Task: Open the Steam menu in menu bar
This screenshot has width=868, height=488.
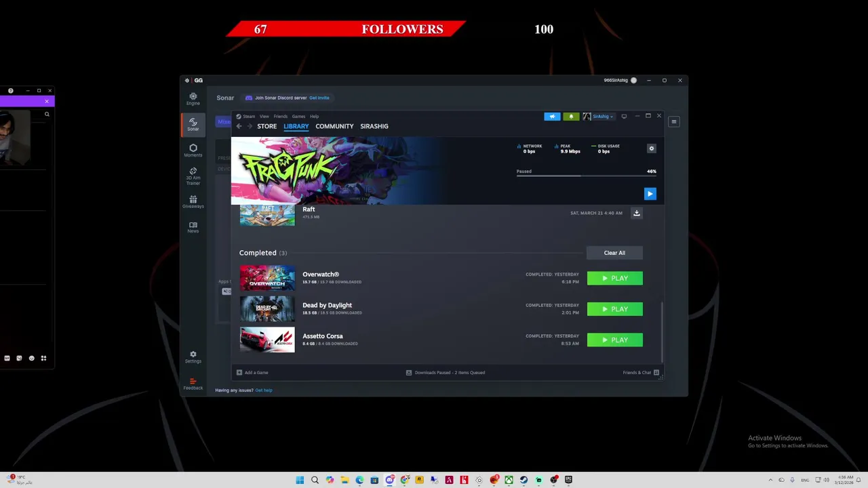Action: point(249,117)
